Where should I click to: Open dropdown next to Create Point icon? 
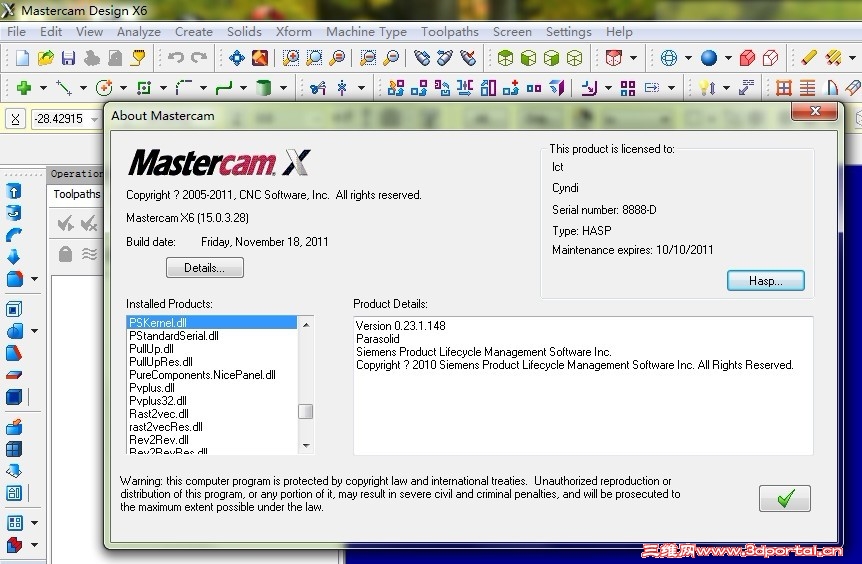click(x=43, y=88)
